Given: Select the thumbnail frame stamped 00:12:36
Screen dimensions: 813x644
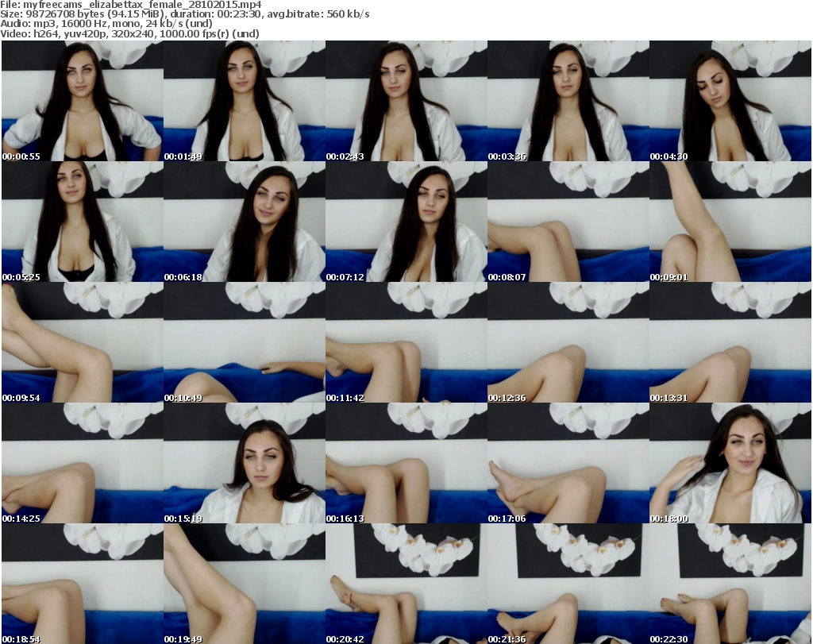Looking at the screenshot, I should (x=568, y=342).
